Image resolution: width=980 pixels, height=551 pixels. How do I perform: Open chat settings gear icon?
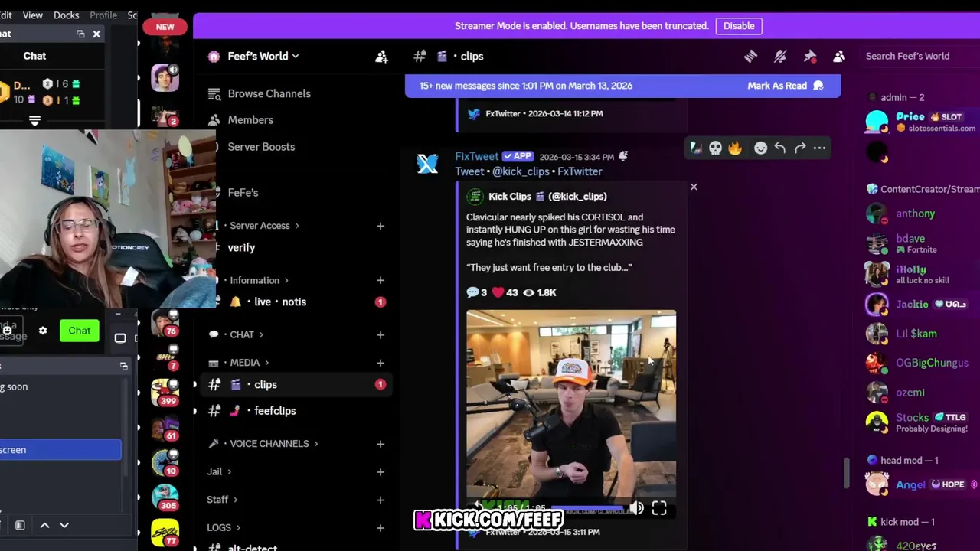click(43, 331)
